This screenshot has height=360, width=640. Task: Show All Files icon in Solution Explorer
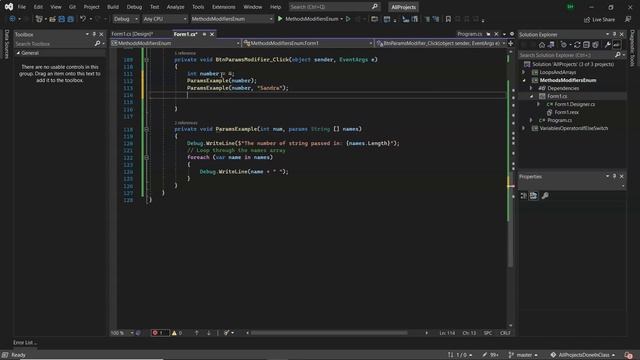tap(595, 45)
